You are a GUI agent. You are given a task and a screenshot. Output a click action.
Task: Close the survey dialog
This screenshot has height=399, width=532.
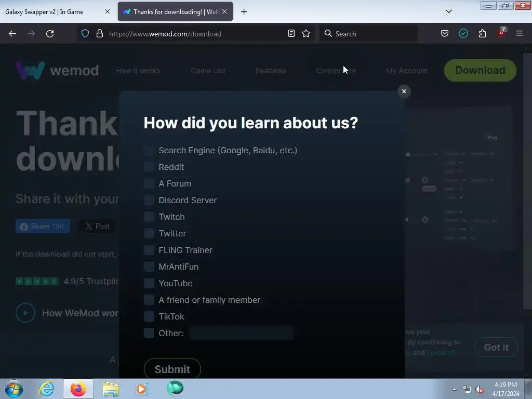pyautogui.click(x=404, y=91)
